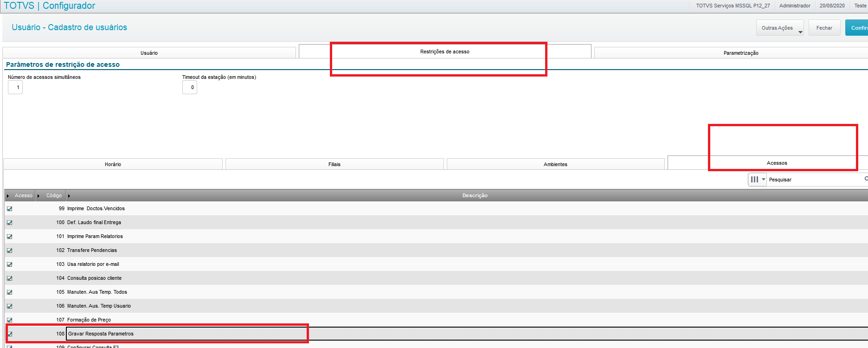The height and width of the screenshot is (348, 868).
Task: Select the Restrições de acesso tab
Action: click(445, 52)
